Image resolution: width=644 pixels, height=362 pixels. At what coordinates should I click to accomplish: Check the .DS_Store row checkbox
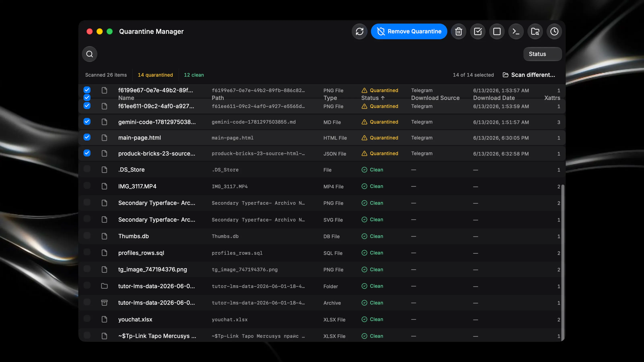(x=87, y=169)
